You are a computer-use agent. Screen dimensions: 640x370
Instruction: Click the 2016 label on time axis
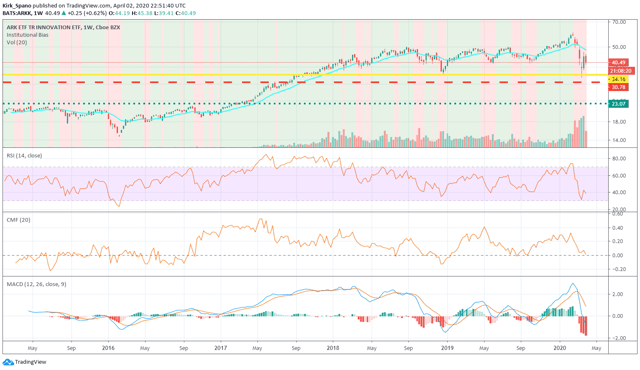tap(108, 348)
